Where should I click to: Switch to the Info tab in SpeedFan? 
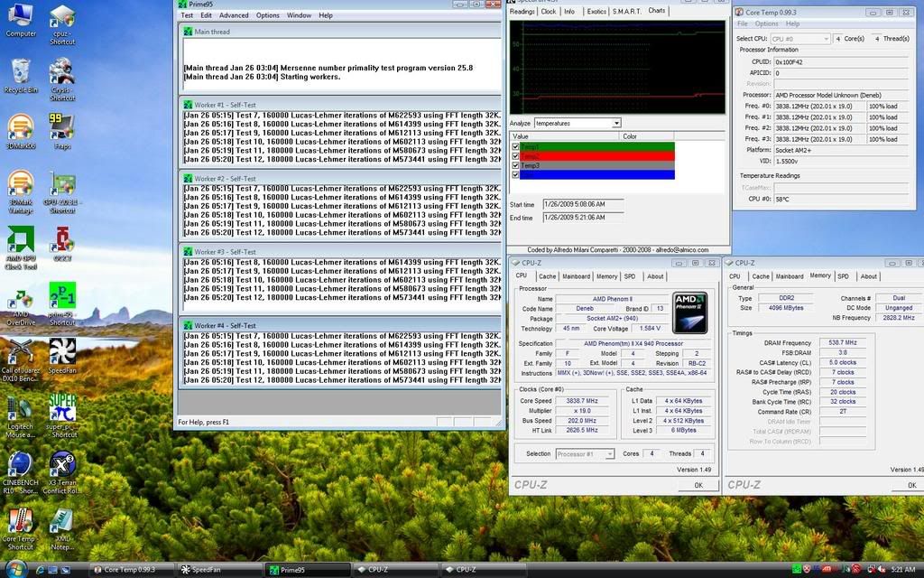pyautogui.click(x=569, y=11)
